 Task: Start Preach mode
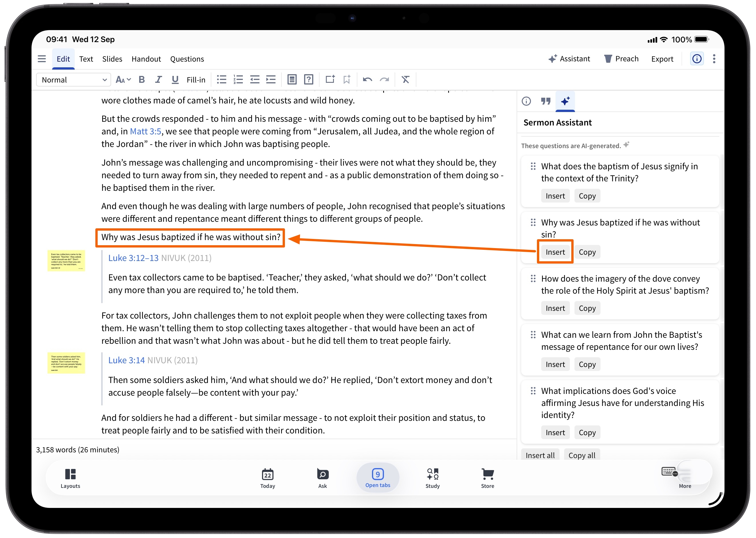pyautogui.click(x=622, y=59)
